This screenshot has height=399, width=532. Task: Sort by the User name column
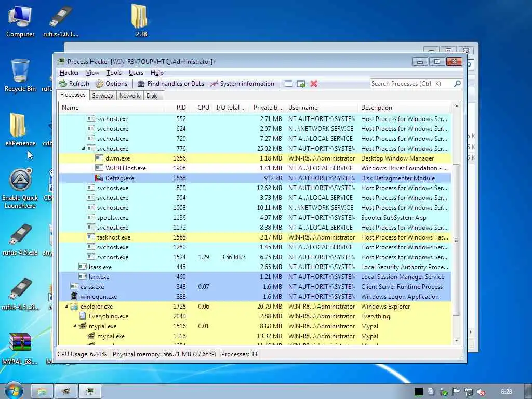tap(321, 108)
